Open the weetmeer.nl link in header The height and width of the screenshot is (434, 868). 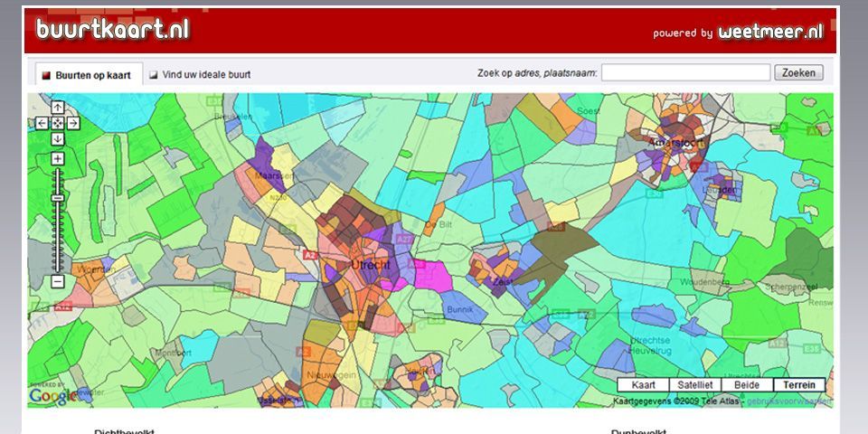pos(770,32)
